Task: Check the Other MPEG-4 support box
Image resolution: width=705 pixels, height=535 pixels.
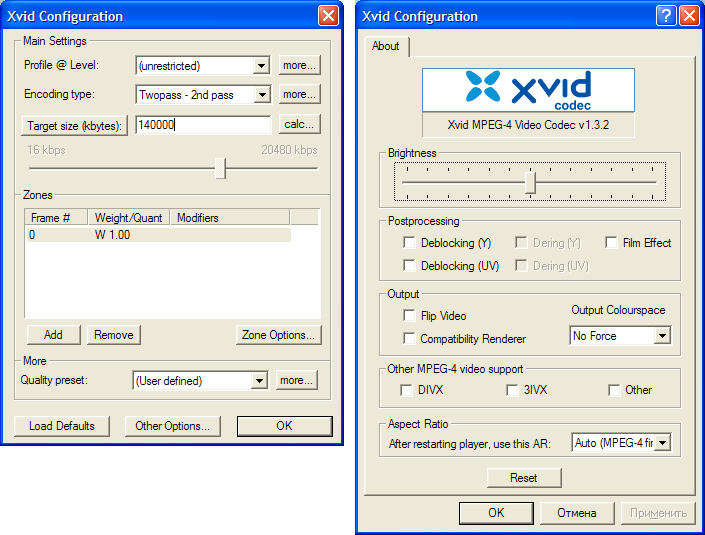Action: click(614, 390)
